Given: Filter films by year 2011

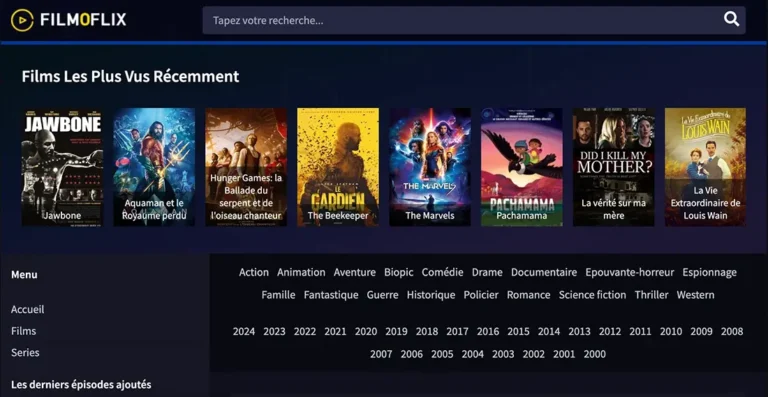Looking at the screenshot, I should 640,331.
